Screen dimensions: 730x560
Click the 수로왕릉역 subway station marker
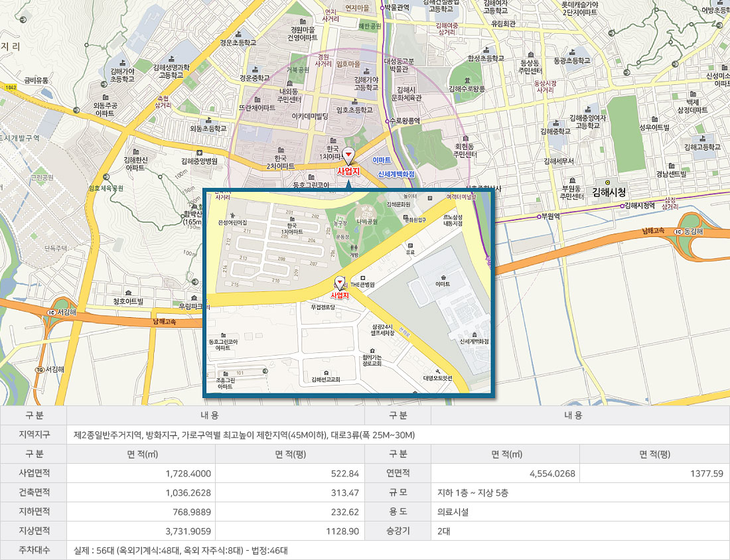tap(386, 121)
